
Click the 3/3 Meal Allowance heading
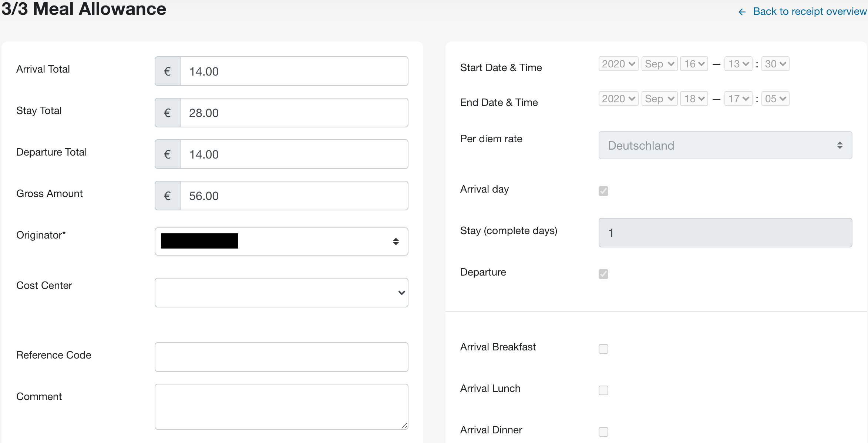(84, 9)
